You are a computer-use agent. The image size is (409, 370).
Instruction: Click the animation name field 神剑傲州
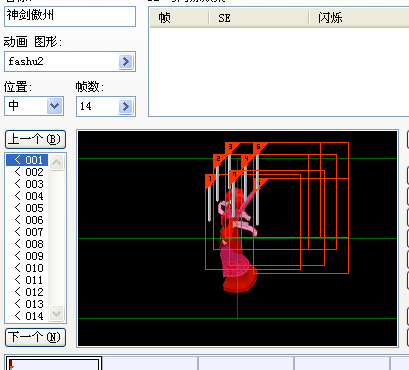click(70, 16)
